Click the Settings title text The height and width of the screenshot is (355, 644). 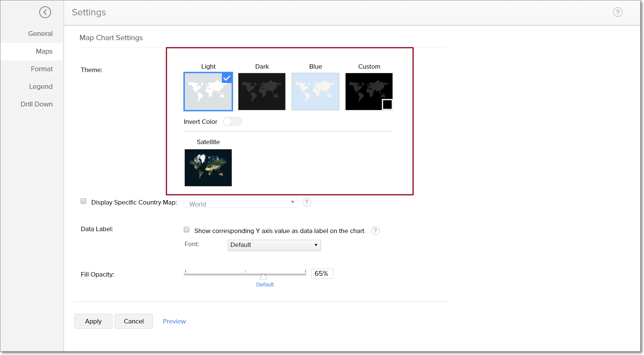point(89,12)
